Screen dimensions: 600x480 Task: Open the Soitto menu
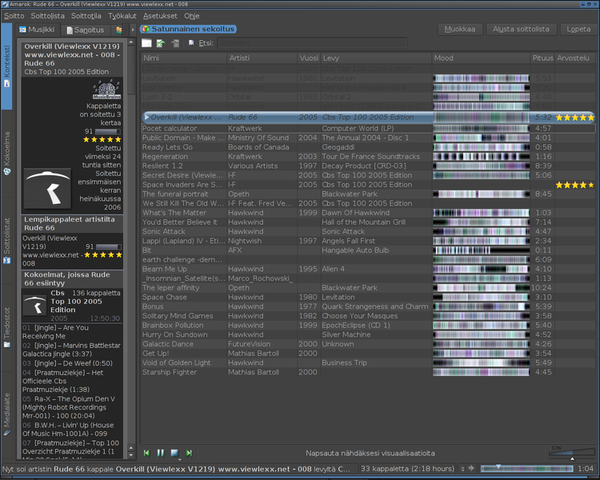pyautogui.click(x=14, y=16)
